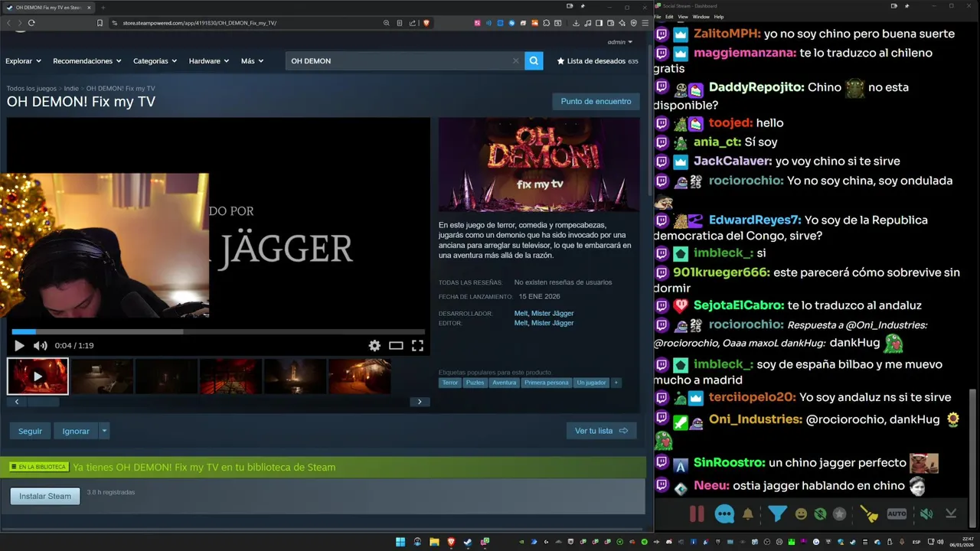
Task: Toggle the AUTO button in Social Stream
Action: coord(897,514)
